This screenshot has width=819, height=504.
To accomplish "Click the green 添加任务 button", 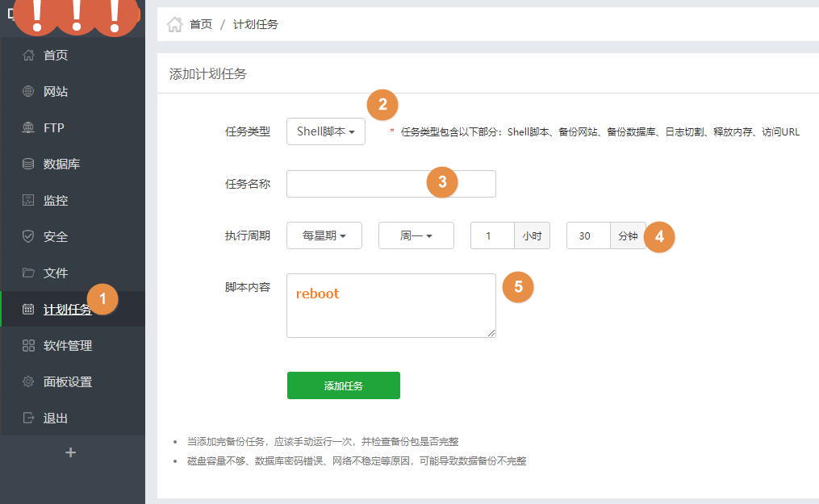I will click(344, 385).
